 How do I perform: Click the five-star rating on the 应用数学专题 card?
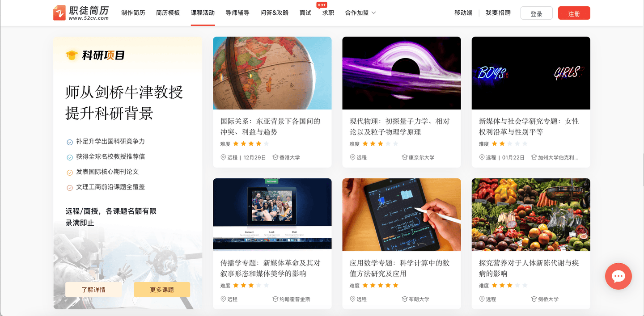380,285
